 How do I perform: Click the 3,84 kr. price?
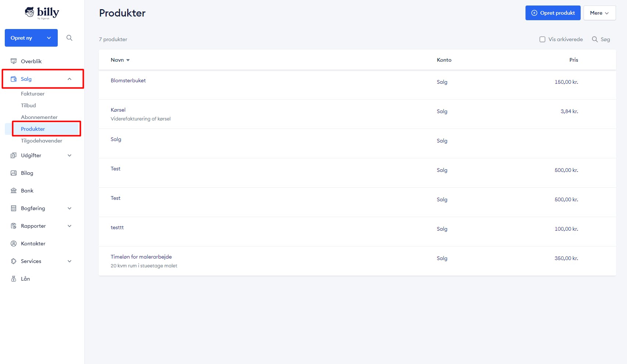[569, 111]
